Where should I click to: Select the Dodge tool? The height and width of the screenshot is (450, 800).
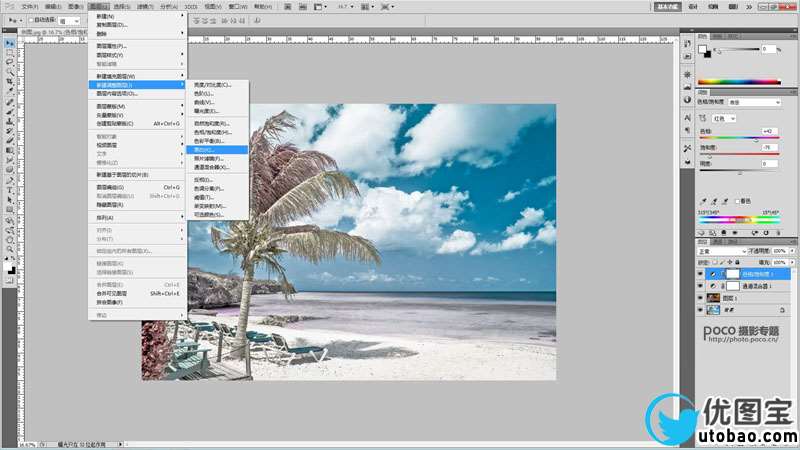[10, 170]
